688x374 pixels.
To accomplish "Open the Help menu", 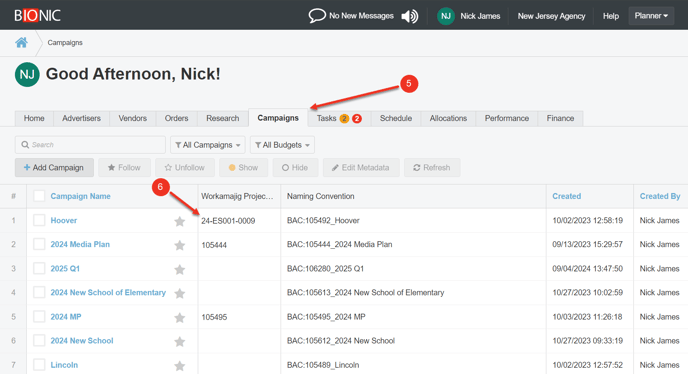I will pyautogui.click(x=611, y=16).
